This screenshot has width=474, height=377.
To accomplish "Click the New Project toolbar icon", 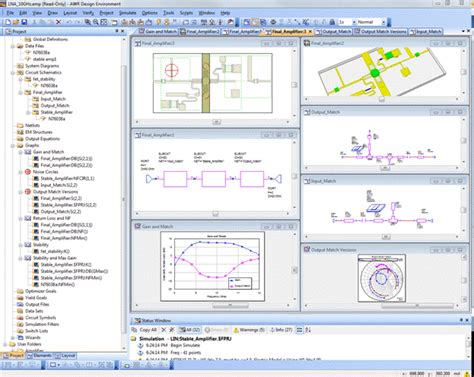I will (x=8, y=22).
